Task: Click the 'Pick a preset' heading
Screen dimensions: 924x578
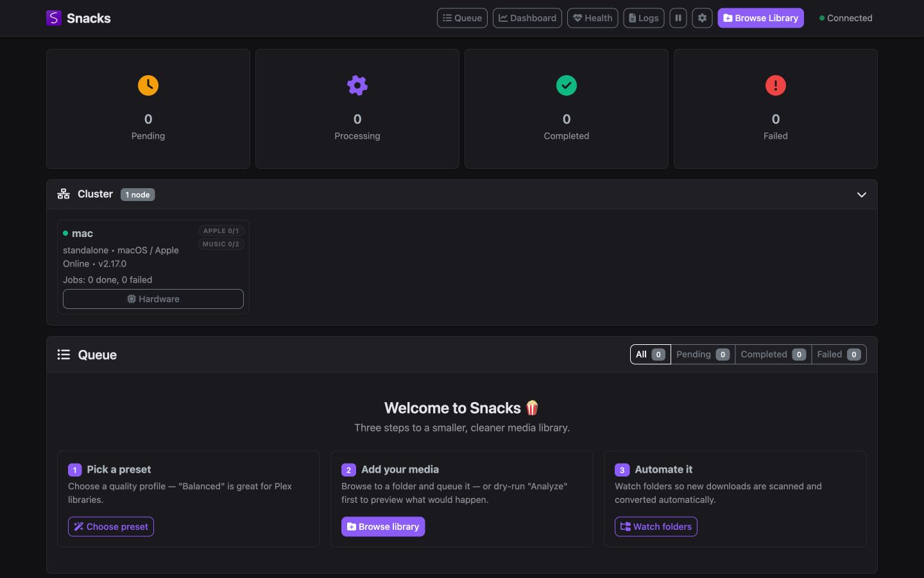Action: pyautogui.click(x=119, y=469)
